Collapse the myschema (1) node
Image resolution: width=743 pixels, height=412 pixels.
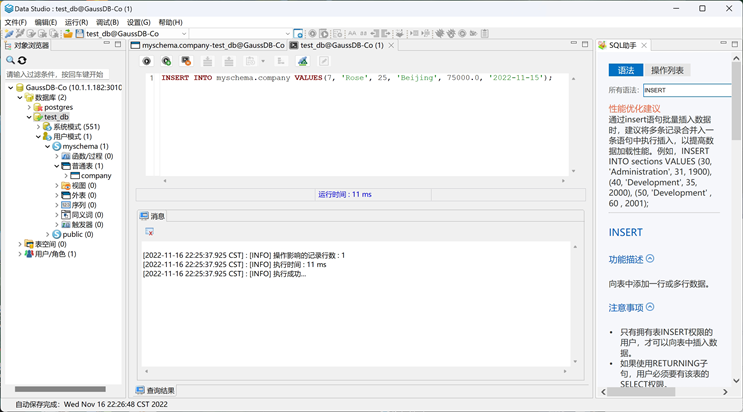[47, 146]
